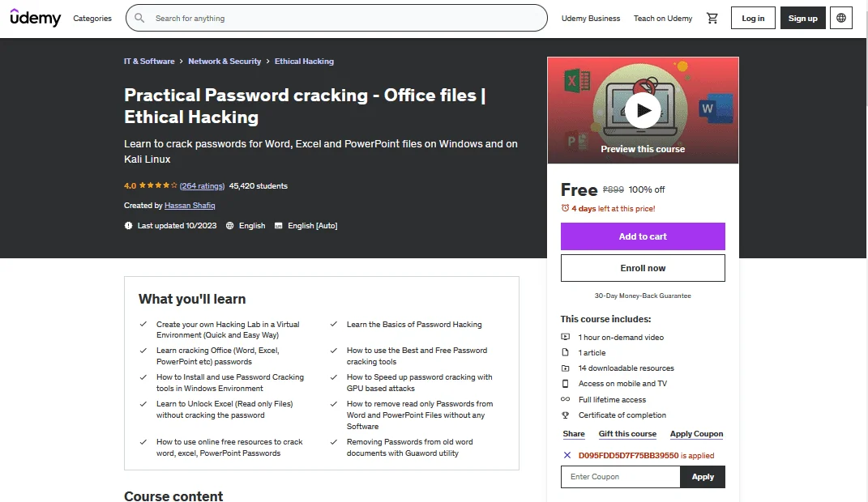Open the language globe button
This screenshot has width=868, height=502.
(841, 19)
